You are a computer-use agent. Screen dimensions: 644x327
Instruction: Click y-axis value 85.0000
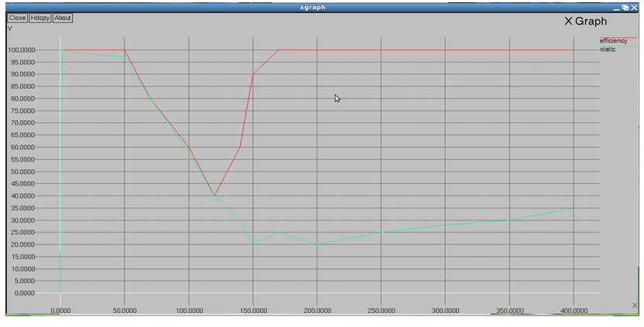tap(22, 87)
